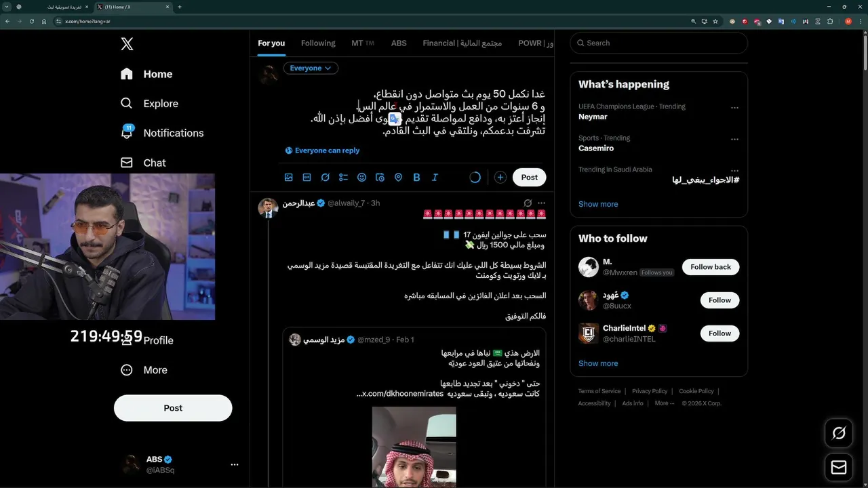Open Ads info link
The width and height of the screenshot is (868, 488).
tap(633, 403)
